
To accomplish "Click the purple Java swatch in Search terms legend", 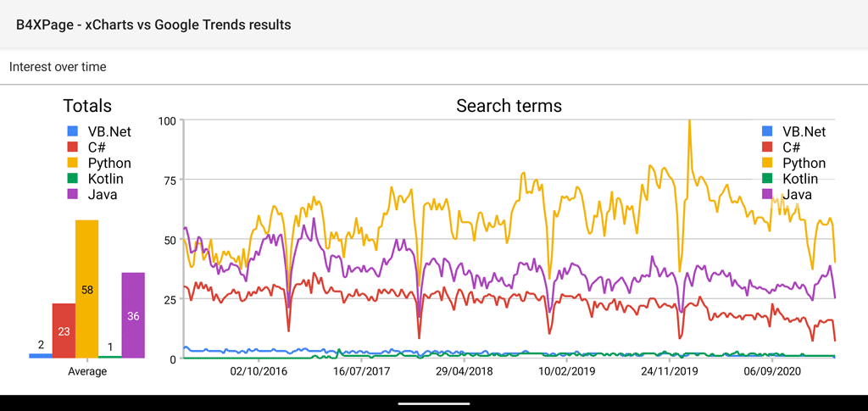I will tap(768, 194).
